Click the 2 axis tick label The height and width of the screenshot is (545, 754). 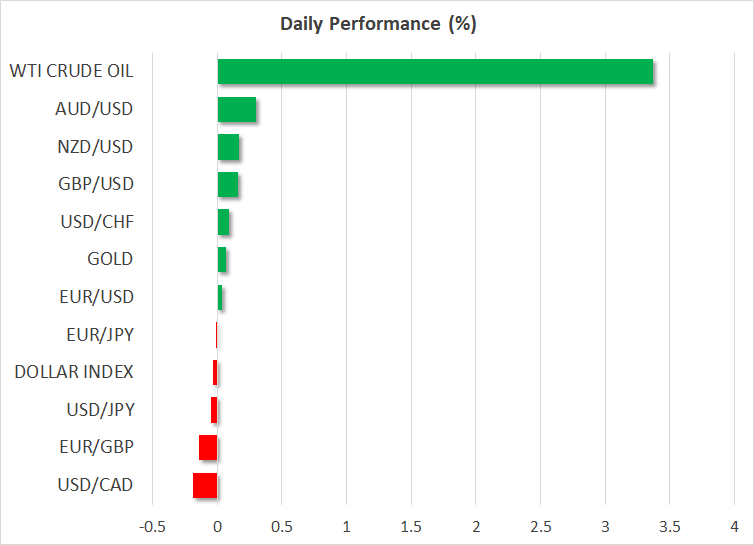point(476,525)
